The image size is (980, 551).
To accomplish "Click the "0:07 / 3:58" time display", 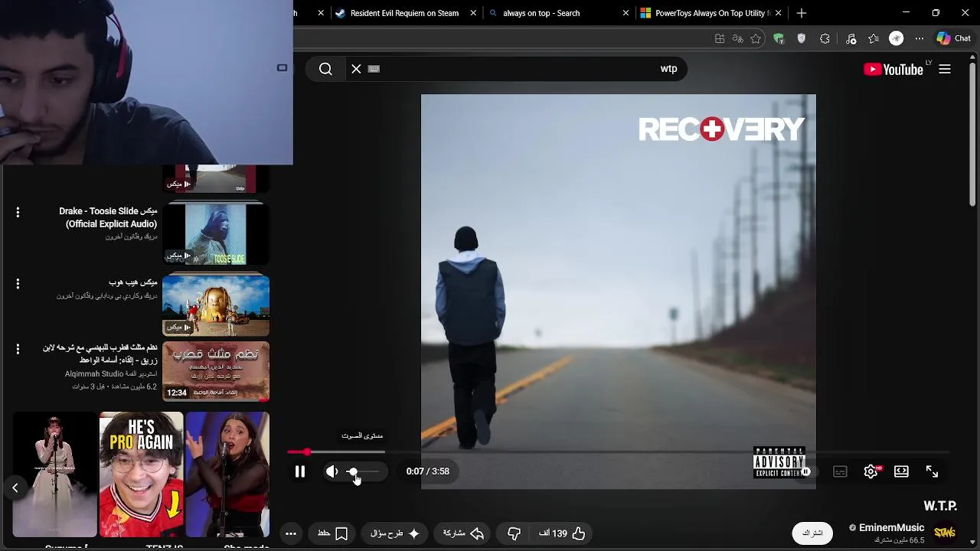I will [428, 471].
